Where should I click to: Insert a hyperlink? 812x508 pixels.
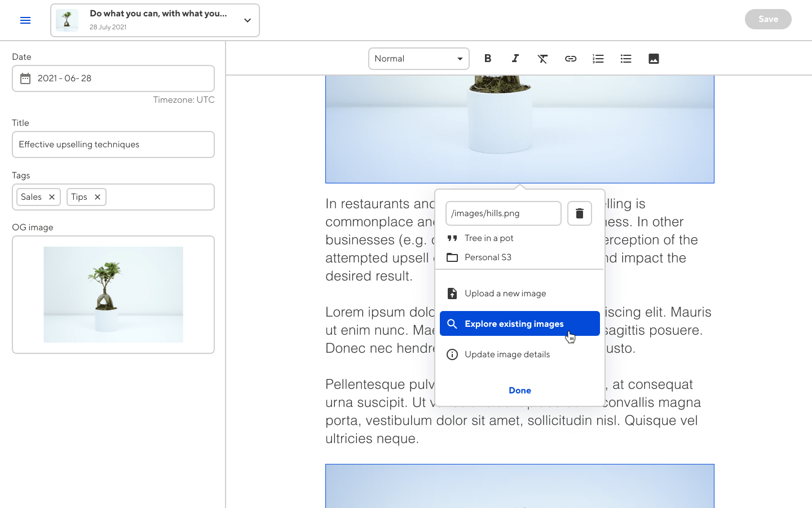tap(571, 59)
